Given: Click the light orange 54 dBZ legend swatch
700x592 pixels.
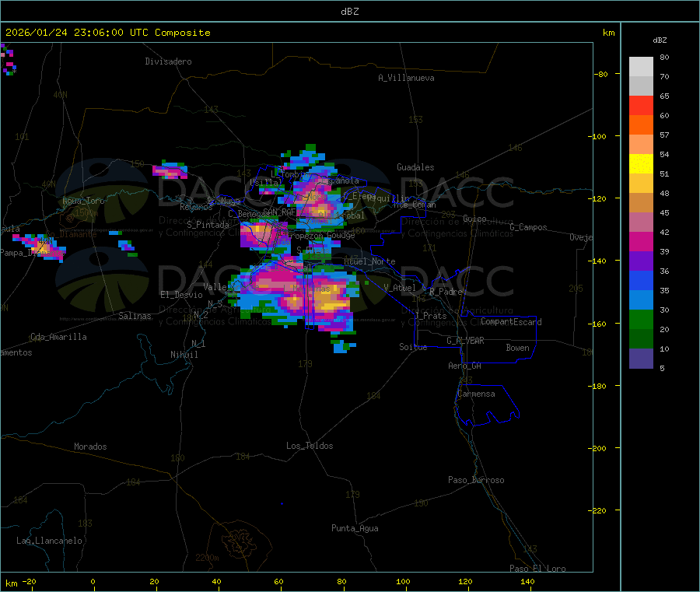Looking at the screenshot, I should click(641, 144).
